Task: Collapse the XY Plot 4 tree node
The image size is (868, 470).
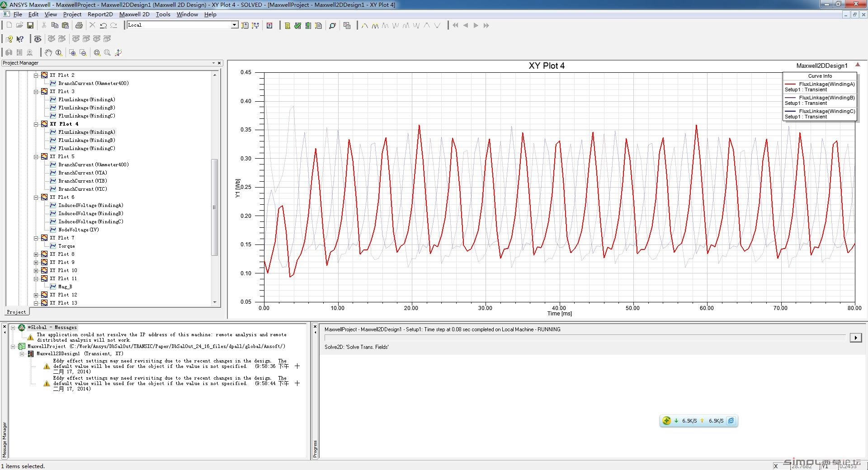Action: click(36, 124)
